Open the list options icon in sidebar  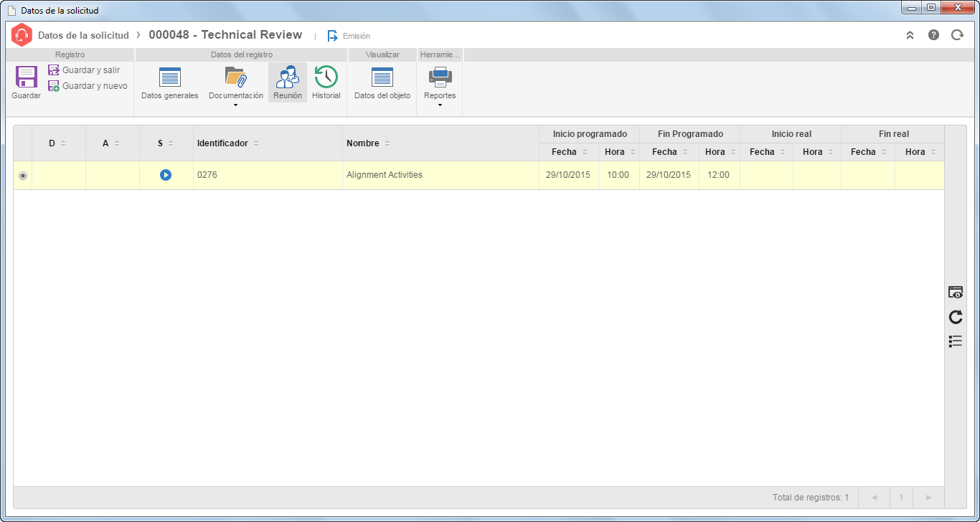(x=956, y=341)
